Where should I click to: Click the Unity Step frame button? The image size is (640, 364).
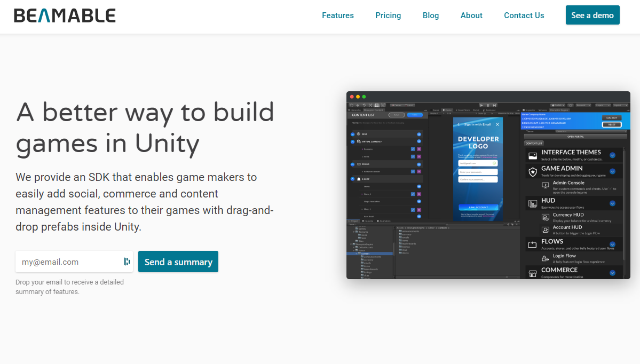pos(494,105)
